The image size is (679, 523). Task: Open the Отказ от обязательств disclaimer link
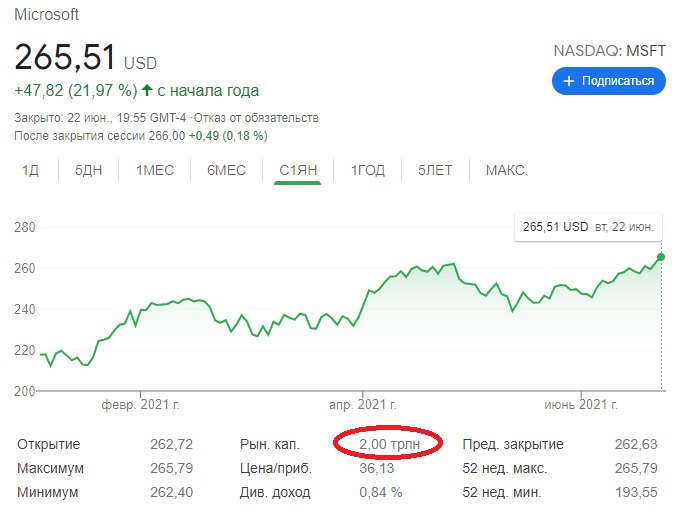point(256,118)
